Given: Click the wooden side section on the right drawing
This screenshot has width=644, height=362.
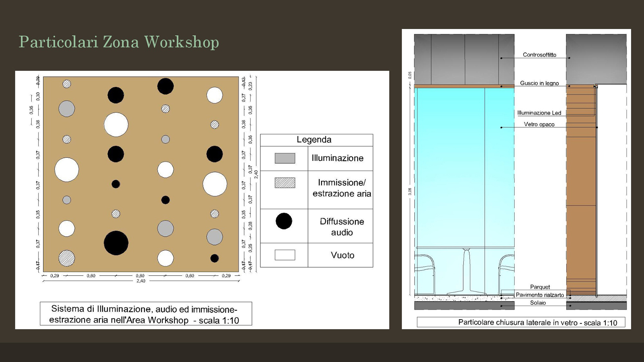Looking at the screenshot, I should point(581,189).
